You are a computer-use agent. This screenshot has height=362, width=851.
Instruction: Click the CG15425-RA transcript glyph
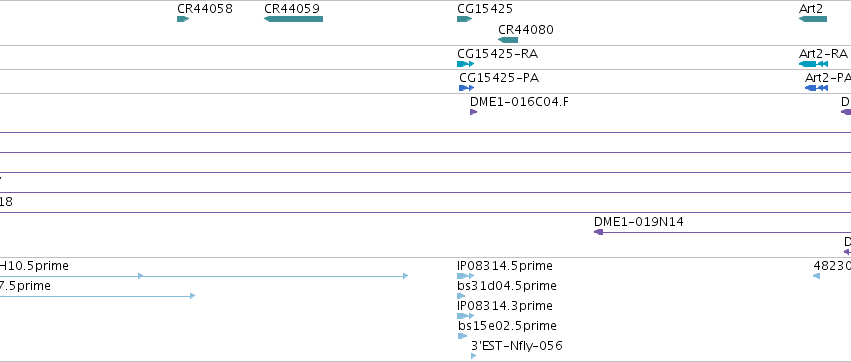point(466,64)
